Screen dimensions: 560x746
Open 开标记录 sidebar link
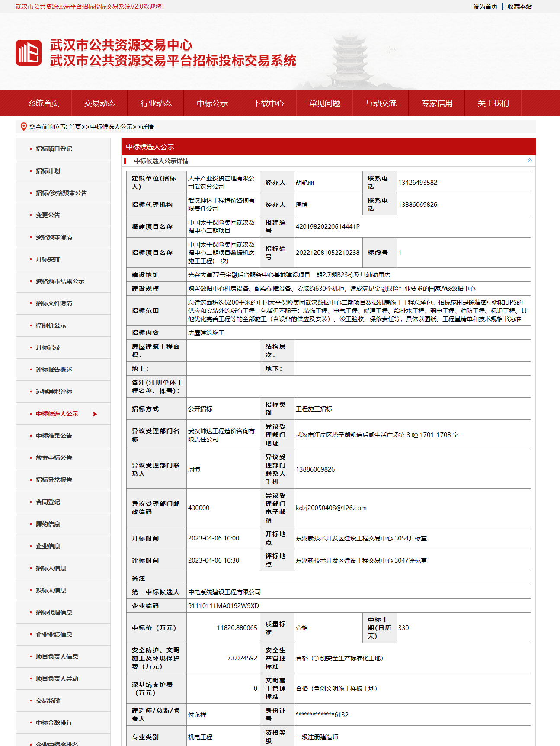[48, 347]
